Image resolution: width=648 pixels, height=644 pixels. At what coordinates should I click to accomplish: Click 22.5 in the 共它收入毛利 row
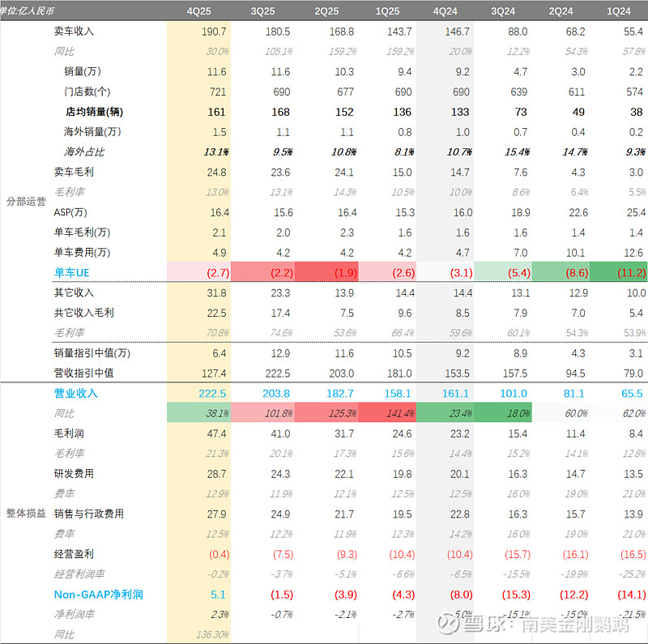coord(216,313)
